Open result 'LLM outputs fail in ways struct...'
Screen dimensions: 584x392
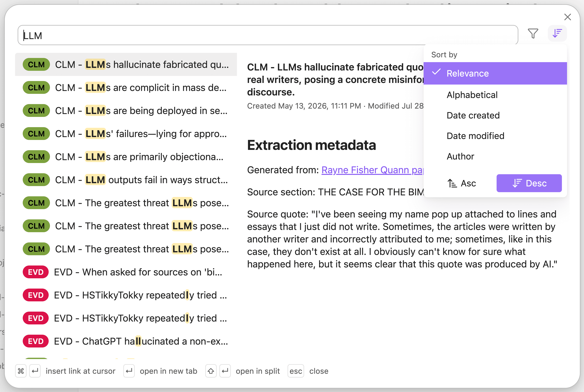(x=126, y=180)
